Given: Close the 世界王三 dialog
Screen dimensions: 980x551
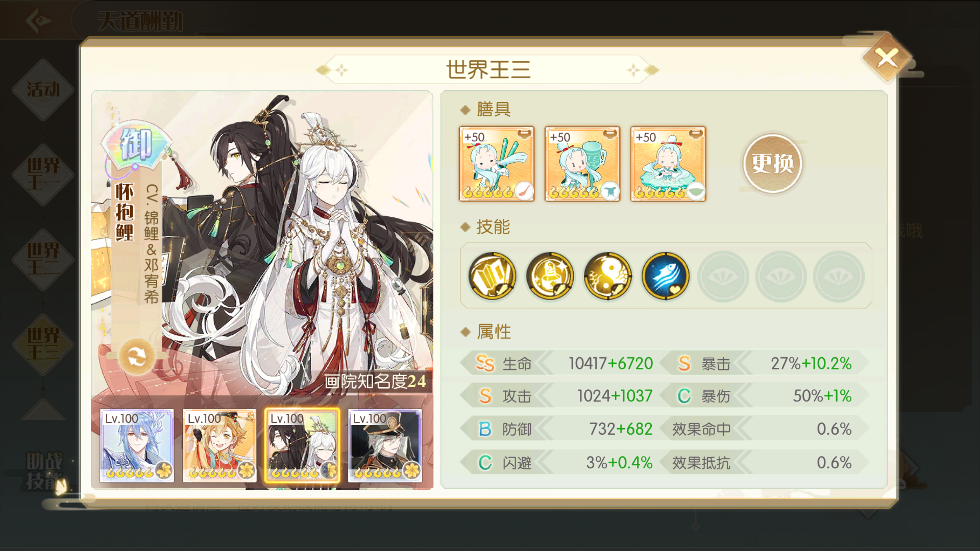Looking at the screenshot, I should pyautogui.click(x=887, y=58).
